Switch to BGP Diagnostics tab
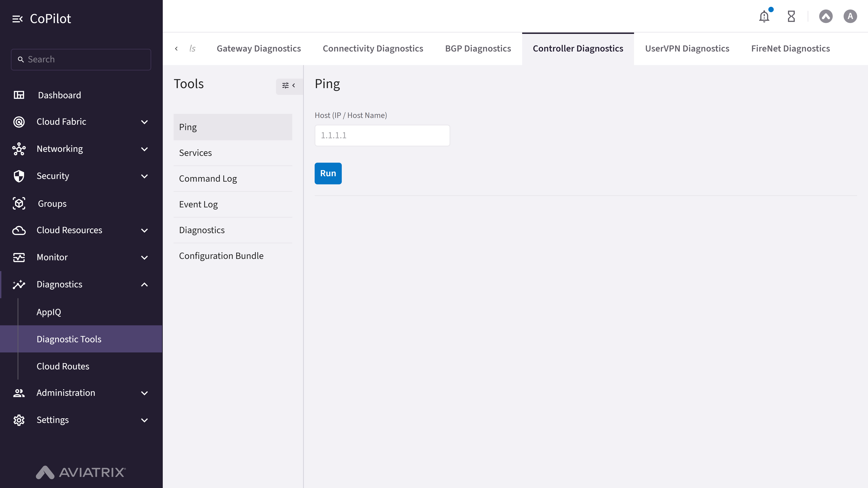The height and width of the screenshot is (488, 868). click(478, 48)
